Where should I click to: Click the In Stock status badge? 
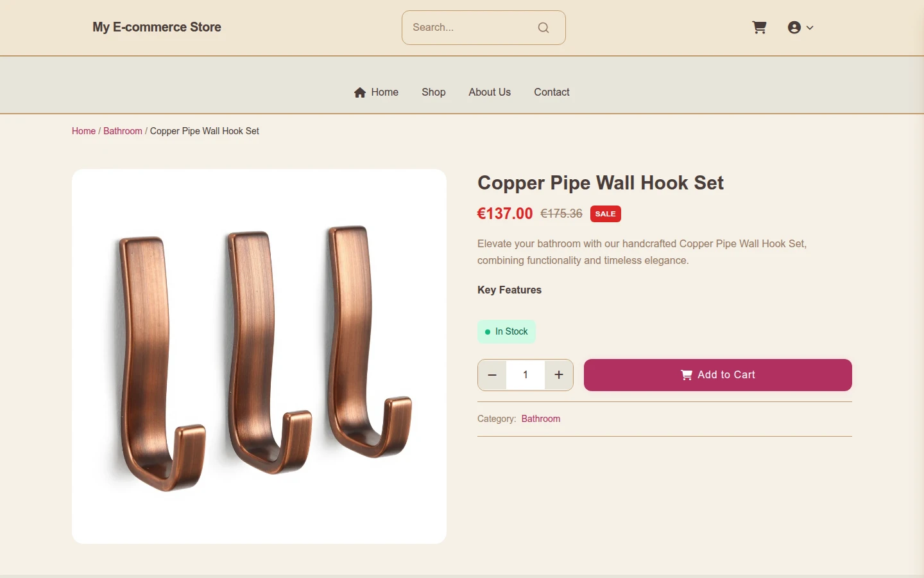click(506, 331)
